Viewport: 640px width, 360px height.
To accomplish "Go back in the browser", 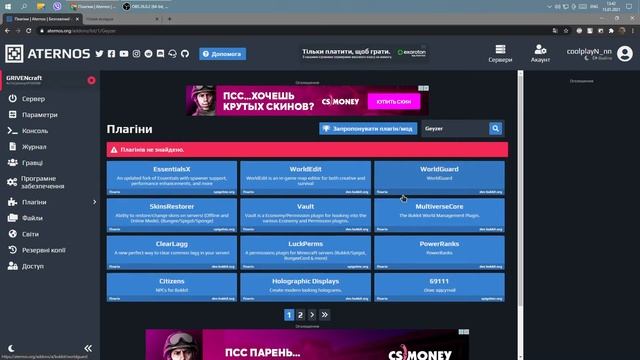I will pos(7,31).
